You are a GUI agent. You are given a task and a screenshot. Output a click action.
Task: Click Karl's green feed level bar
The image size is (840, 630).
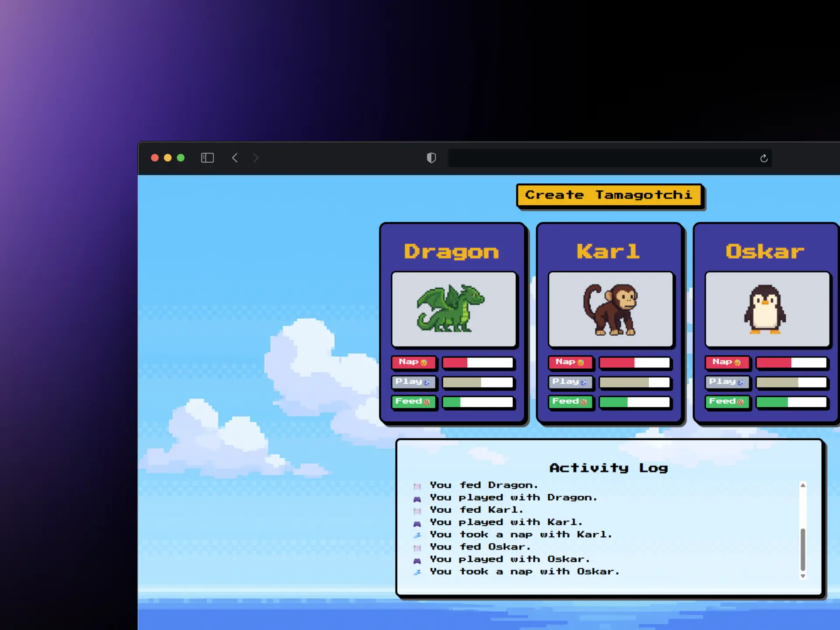pyautogui.click(x=635, y=402)
